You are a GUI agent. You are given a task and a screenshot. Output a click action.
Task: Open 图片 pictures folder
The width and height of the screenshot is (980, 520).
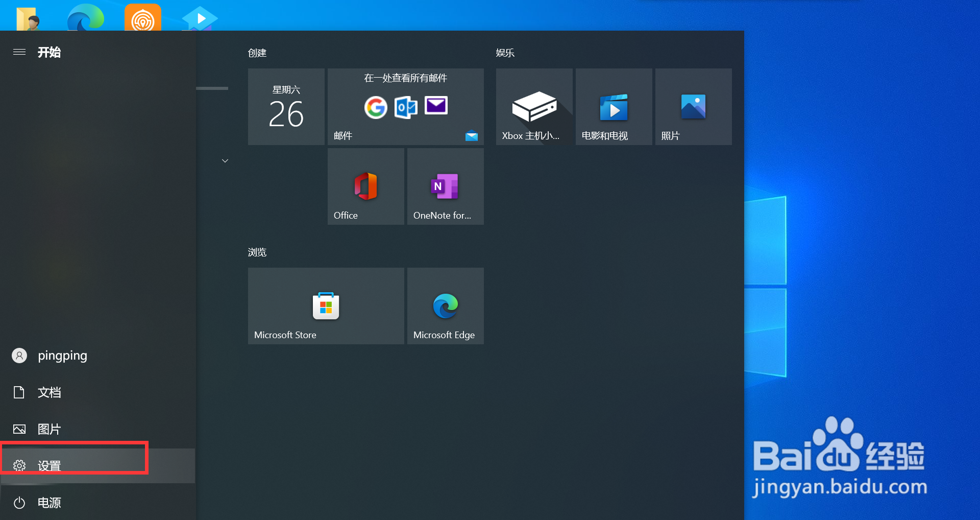click(98, 429)
